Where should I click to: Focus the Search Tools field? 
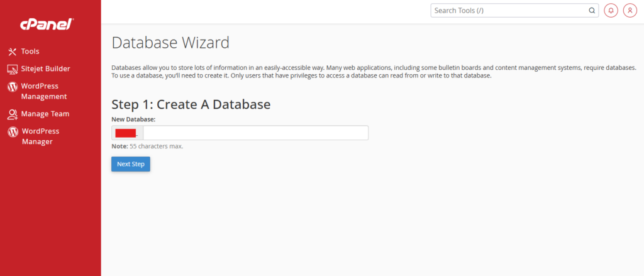[x=508, y=11]
